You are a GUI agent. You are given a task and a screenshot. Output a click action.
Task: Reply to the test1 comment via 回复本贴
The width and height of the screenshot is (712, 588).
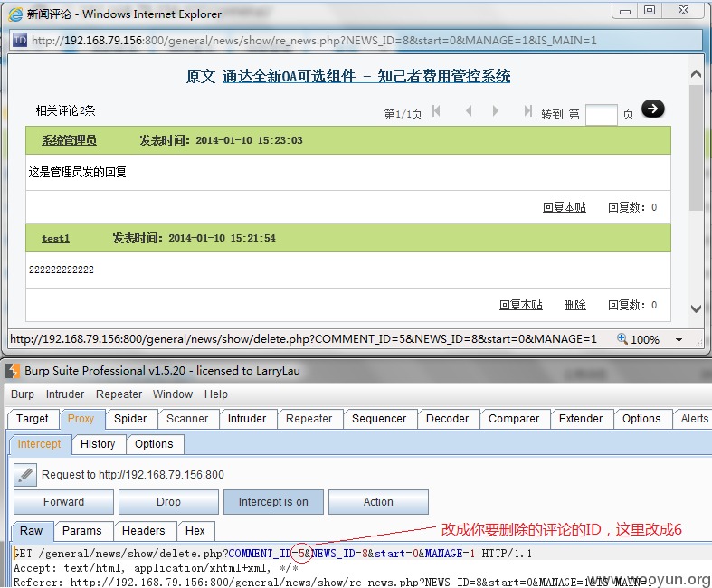(521, 305)
